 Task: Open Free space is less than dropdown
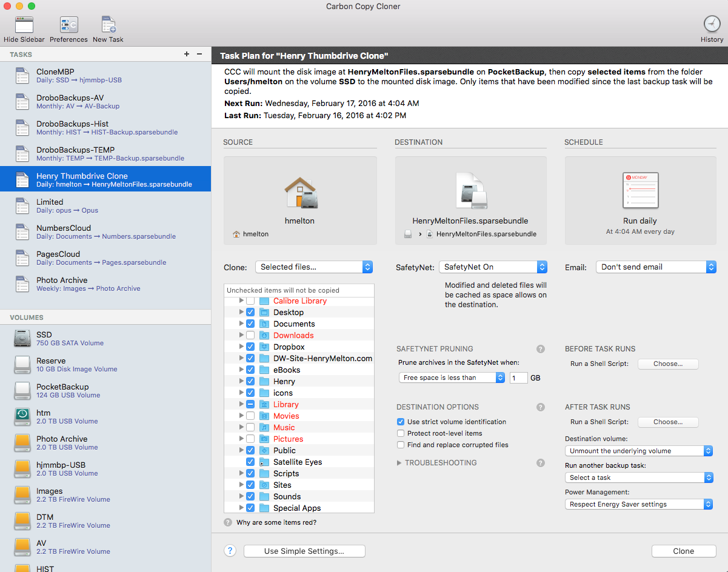pos(452,377)
